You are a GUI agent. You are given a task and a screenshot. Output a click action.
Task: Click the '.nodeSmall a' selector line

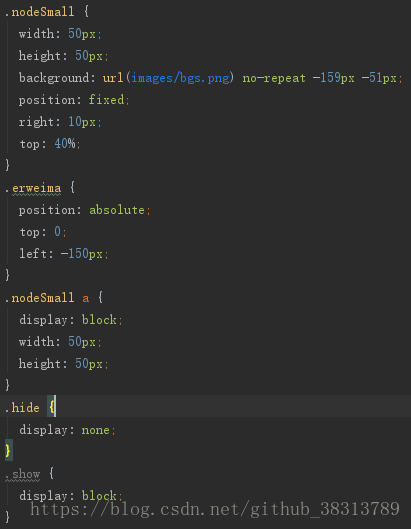54,298
